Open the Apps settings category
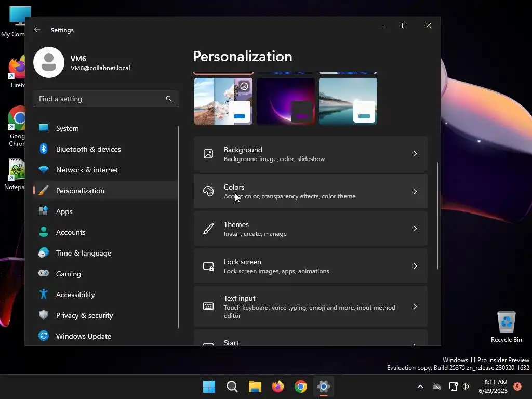 (105, 211)
